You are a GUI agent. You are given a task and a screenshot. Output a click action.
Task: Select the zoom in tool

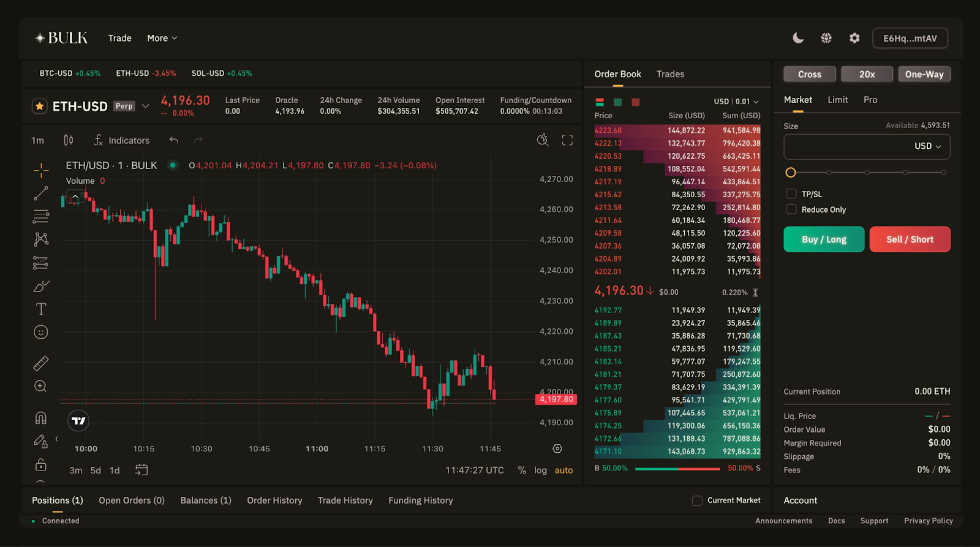pos(40,386)
